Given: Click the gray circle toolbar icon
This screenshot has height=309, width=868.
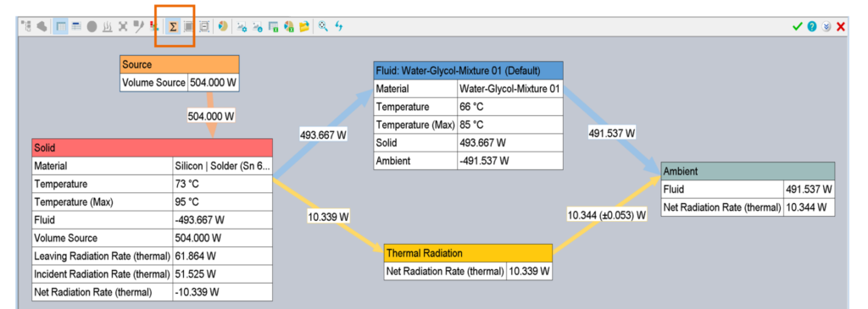Looking at the screenshot, I should click(92, 26).
